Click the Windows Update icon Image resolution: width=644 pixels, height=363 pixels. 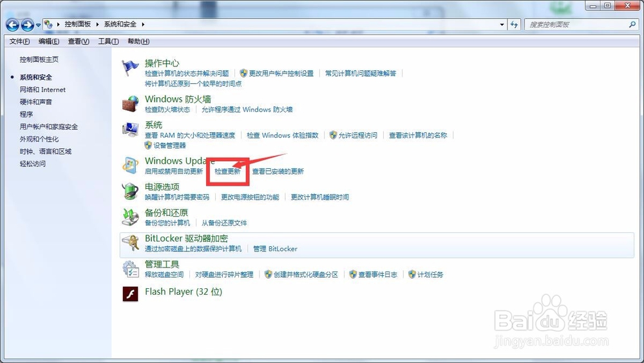coord(130,165)
